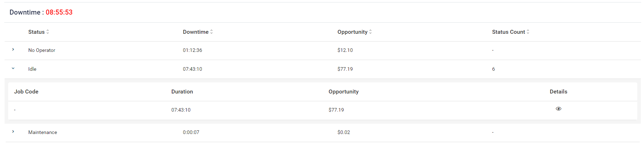This screenshot has height=145, width=644.
Task: Click the Status Count header label
Action: (508, 32)
